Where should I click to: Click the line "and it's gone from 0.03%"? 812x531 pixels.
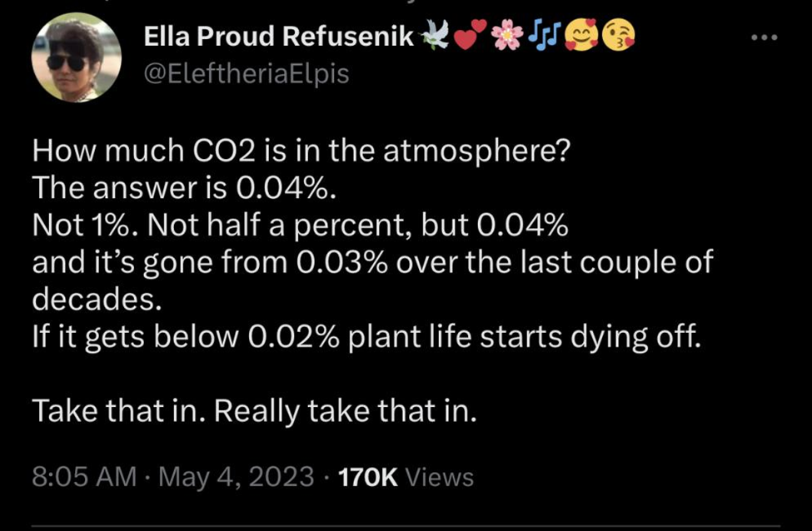(372, 262)
